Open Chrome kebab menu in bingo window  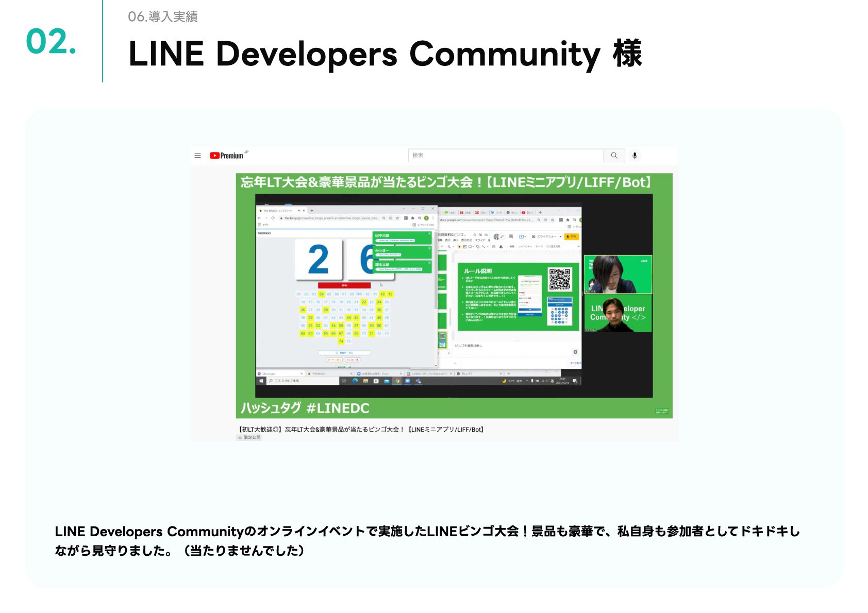click(x=433, y=218)
